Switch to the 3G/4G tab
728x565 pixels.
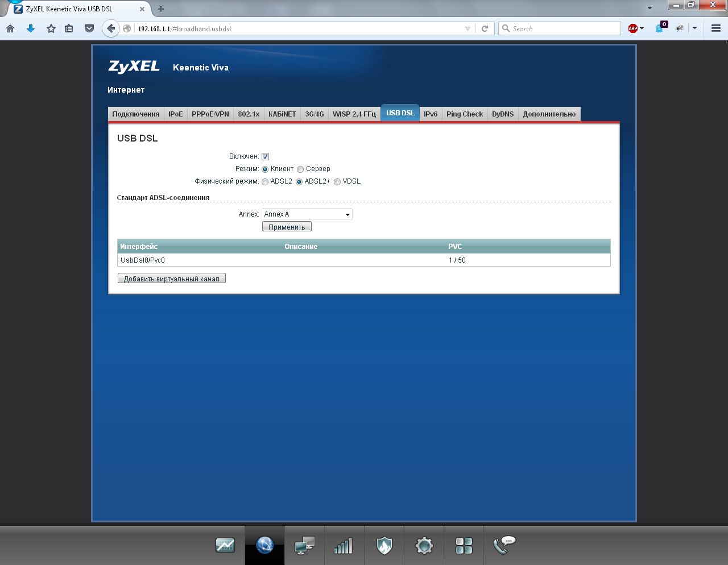click(315, 114)
